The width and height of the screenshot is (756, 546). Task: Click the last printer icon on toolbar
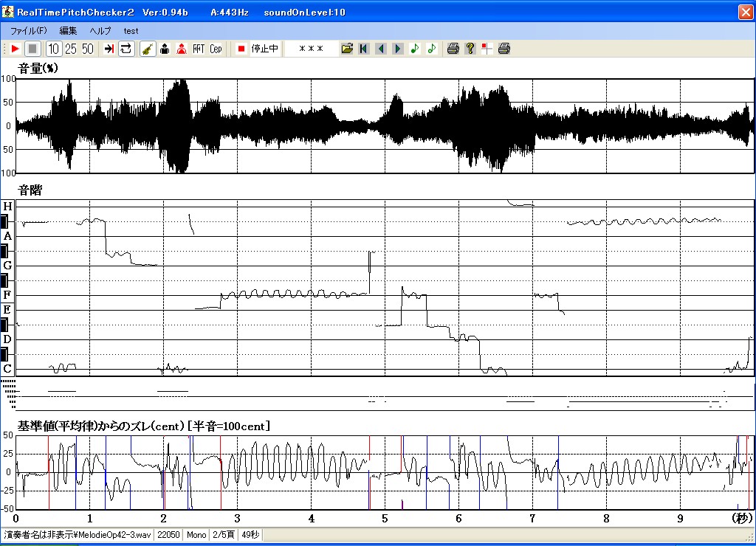pyautogui.click(x=504, y=49)
